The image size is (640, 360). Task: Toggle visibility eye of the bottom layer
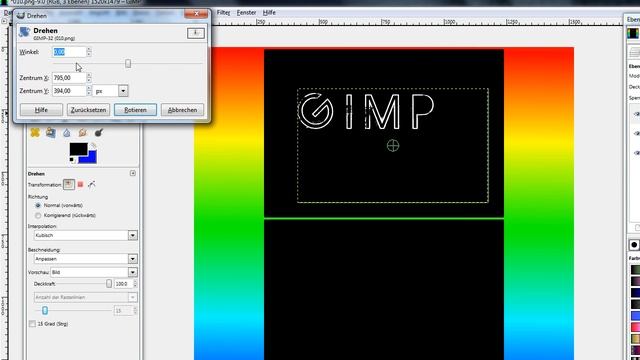tap(637, 153)
